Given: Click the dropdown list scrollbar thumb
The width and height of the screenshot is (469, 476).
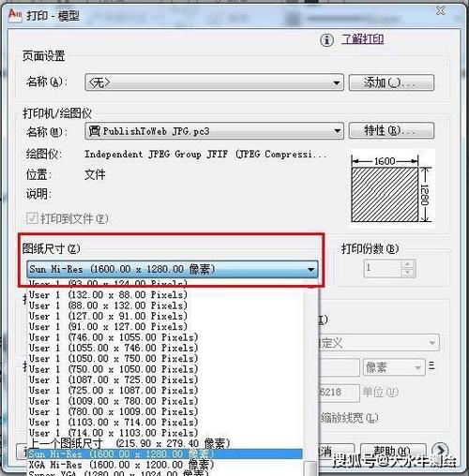Looking at the screenshot, I should (310, 469).
